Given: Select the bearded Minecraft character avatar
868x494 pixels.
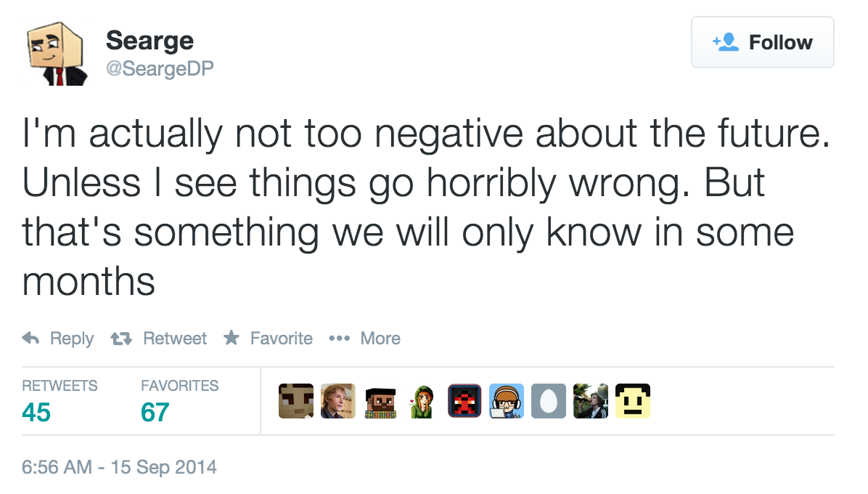Looking at the screenshot, I should coord(380,401).
